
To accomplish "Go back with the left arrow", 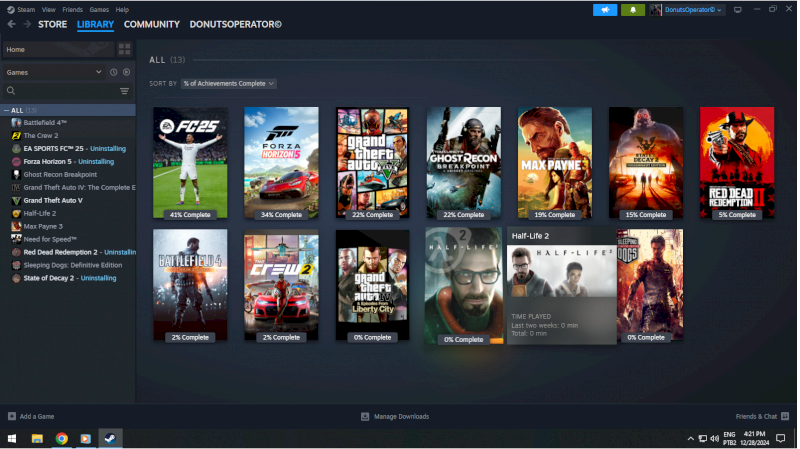I will 12,24.
